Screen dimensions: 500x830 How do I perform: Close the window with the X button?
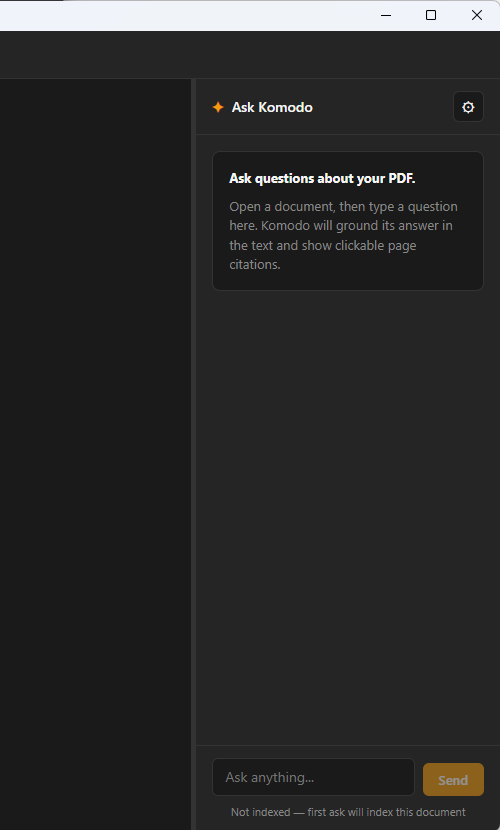point(477,15)
